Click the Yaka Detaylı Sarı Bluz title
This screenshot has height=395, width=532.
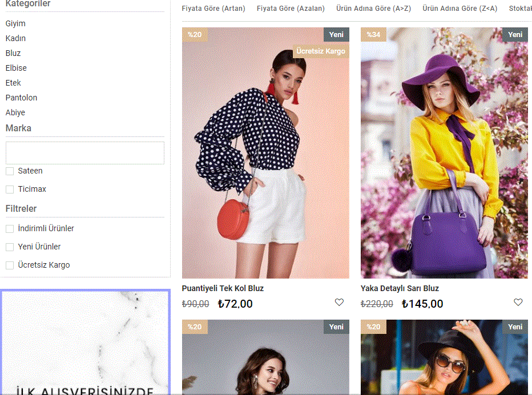(400, 288)
